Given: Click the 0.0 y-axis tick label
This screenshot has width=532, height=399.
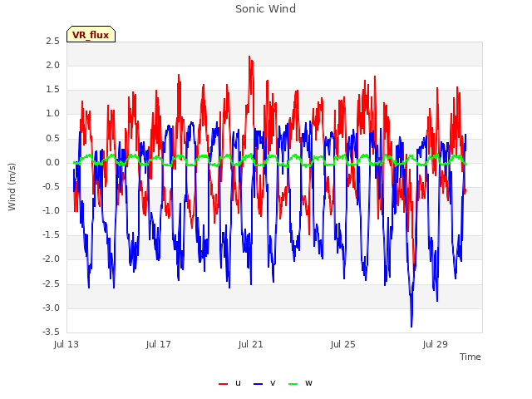Looking at the screenshot, I should [52, 162].
